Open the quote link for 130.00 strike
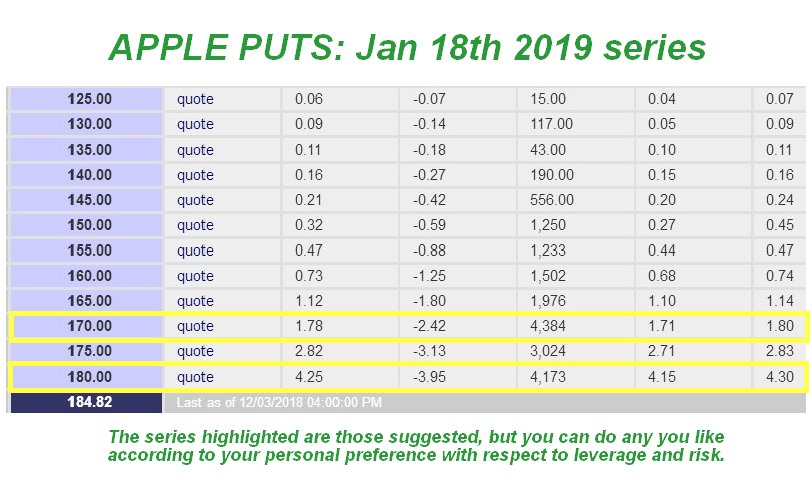 195,124
